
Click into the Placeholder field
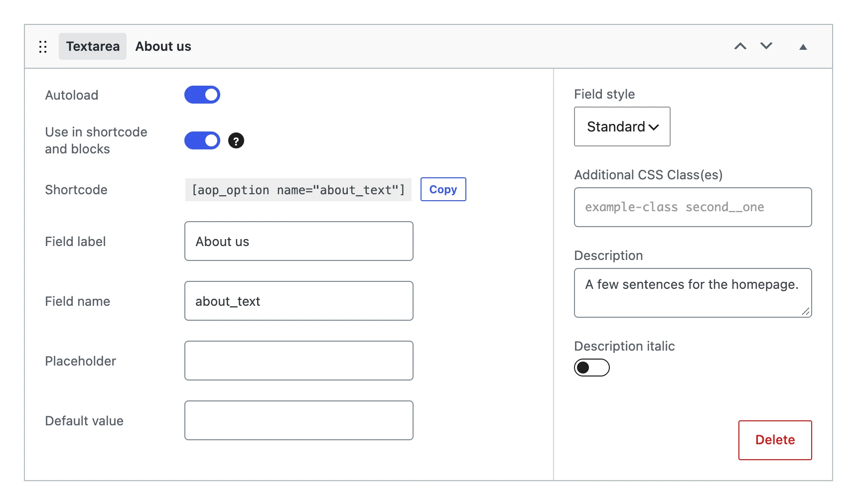tap(299, 361)
